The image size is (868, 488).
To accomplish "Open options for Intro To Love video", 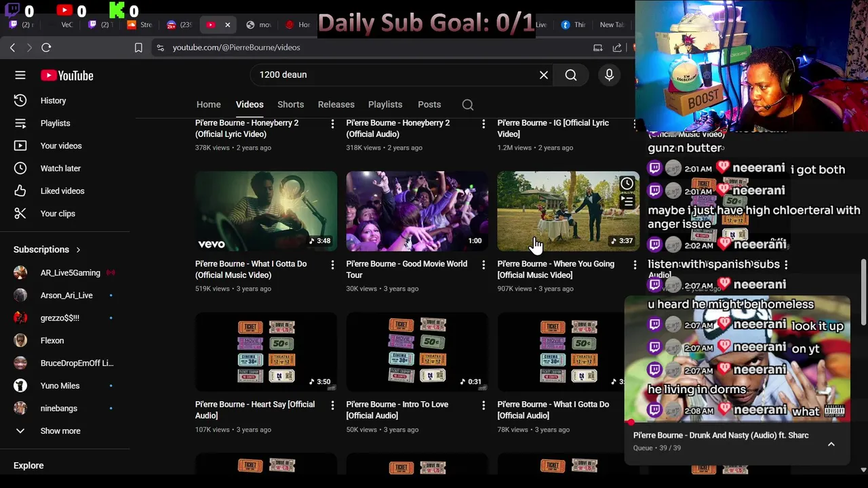I will tap(484, 405).
